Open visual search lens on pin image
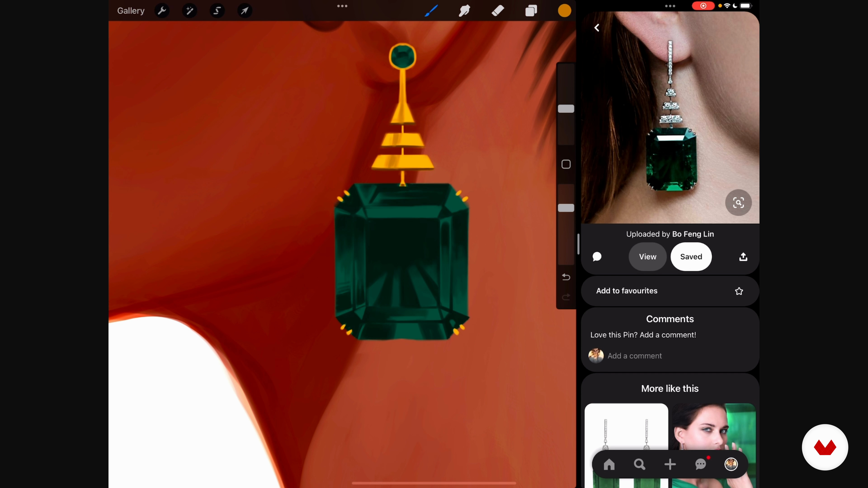 point(738,203)
